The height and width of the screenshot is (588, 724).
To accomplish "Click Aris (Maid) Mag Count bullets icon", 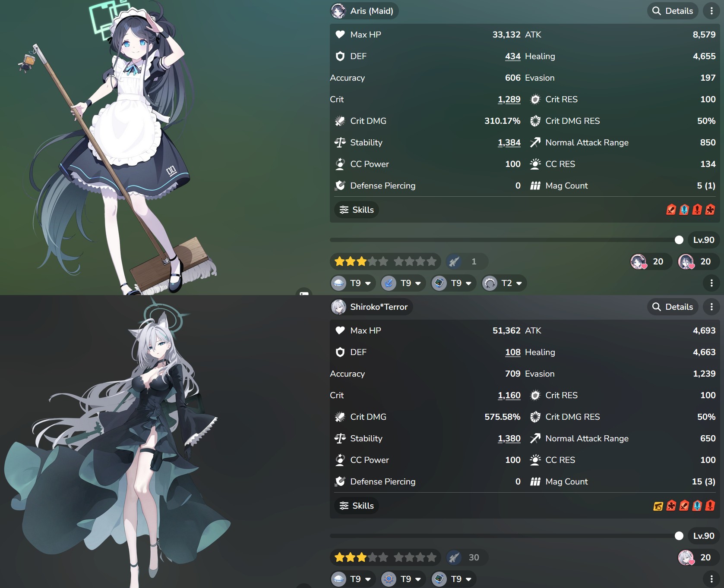I will click(535, 186).
